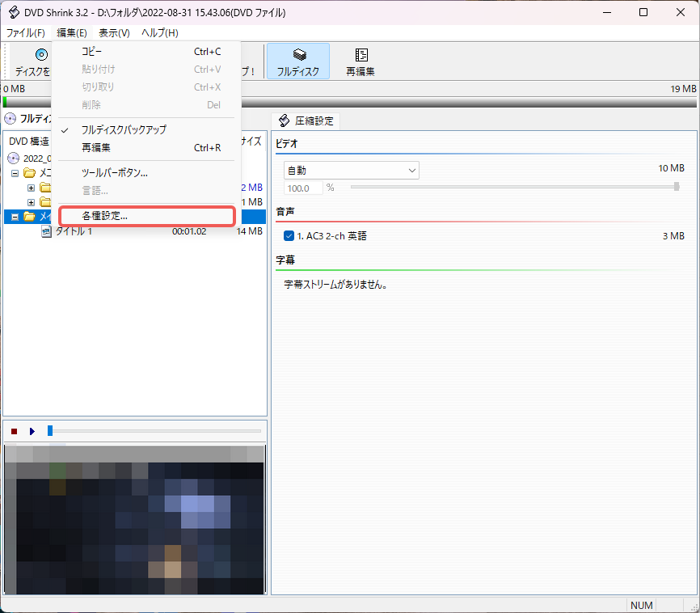Uncheck the AC3 2-ch 英語 audio stream
This screenshot has width=700, height=613.
[289, 235]
